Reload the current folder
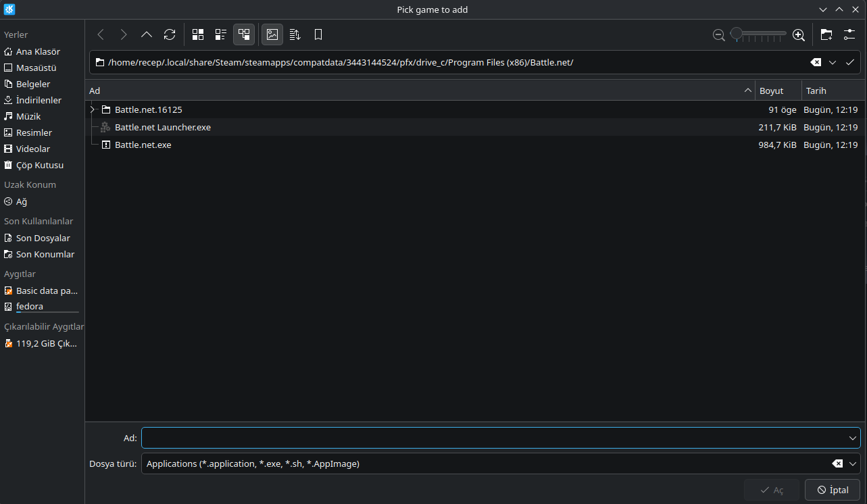 coord(170,34)
